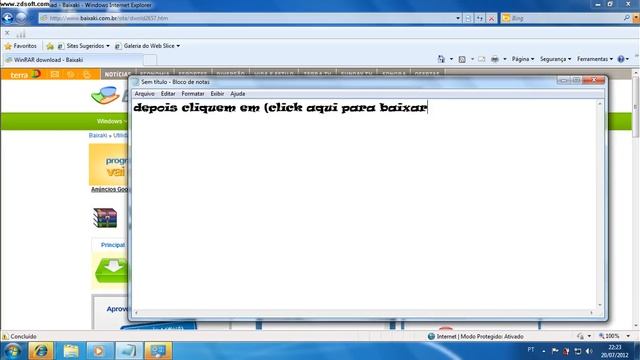This screenshot has width=640, height=360.
Task: Click the Notepad vertical scrollbar up arrow
Action: point(600,104)
